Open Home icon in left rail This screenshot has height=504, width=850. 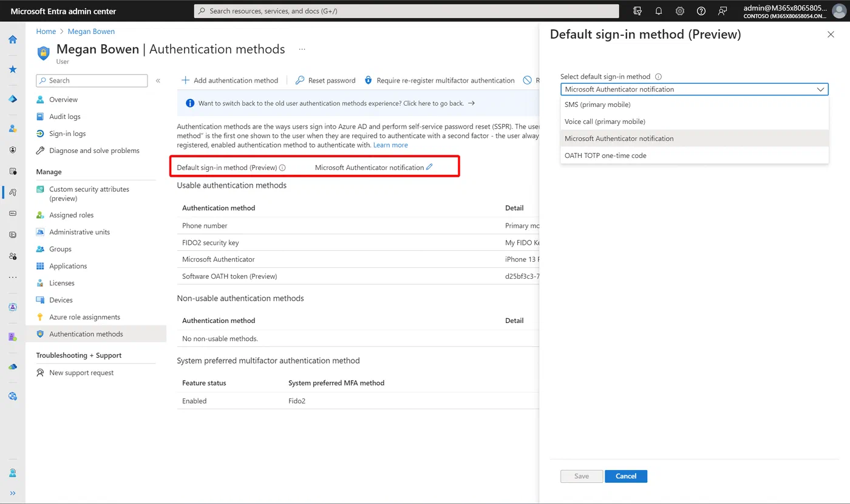point(13,39)
